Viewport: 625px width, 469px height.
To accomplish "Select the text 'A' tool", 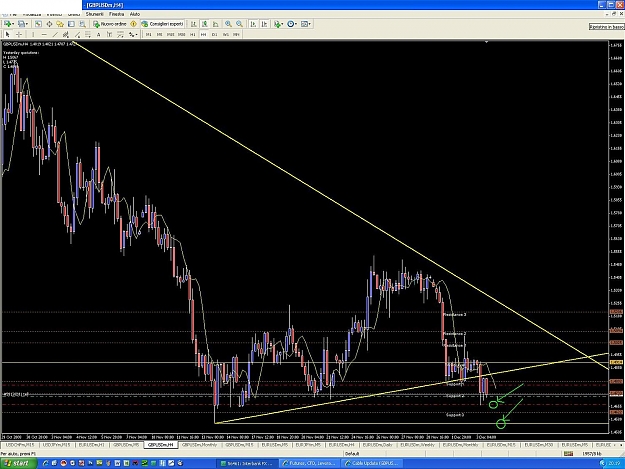I will [x=98, y=34].
